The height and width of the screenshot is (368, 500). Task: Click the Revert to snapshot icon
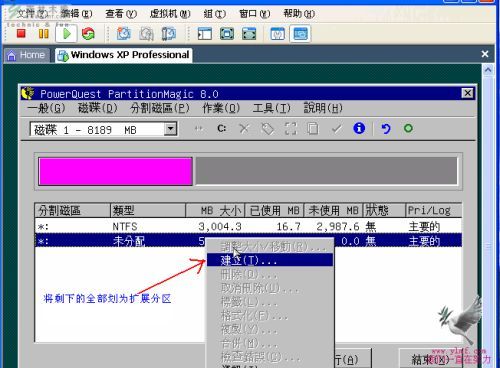tap(147, 34)
